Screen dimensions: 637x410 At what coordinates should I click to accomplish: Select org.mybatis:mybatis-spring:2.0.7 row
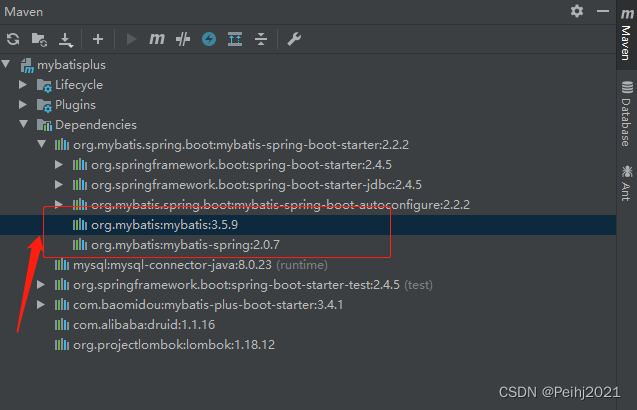pyautogui.click(x=308, y=245)
